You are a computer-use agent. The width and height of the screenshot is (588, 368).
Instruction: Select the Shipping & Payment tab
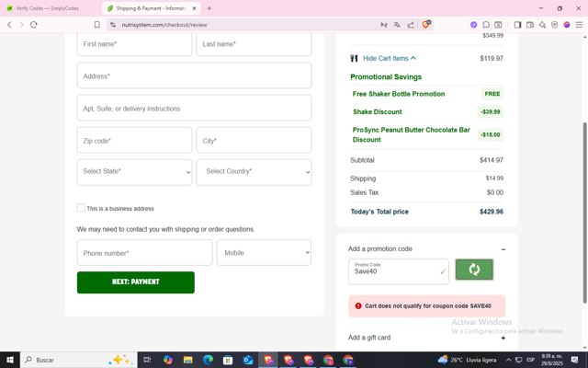click(x=150, y=8)
